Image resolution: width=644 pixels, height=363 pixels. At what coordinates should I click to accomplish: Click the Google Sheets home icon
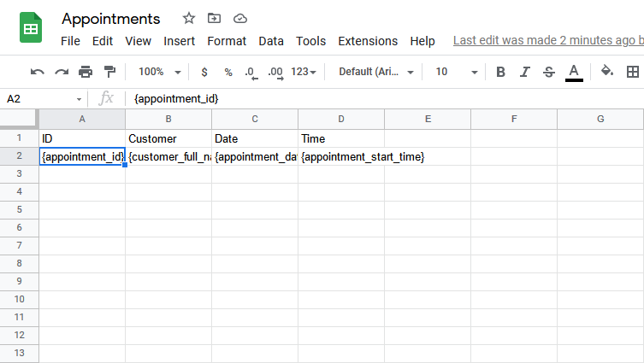pos(32,29)
